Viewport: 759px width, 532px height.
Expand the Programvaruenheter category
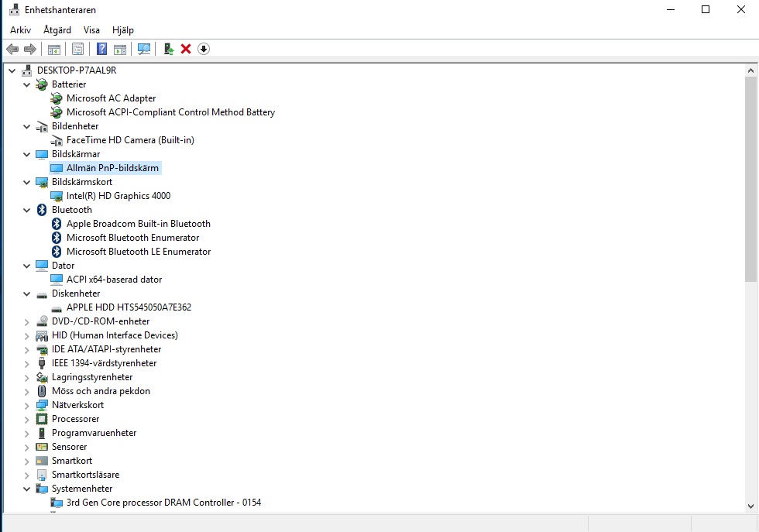26,433
